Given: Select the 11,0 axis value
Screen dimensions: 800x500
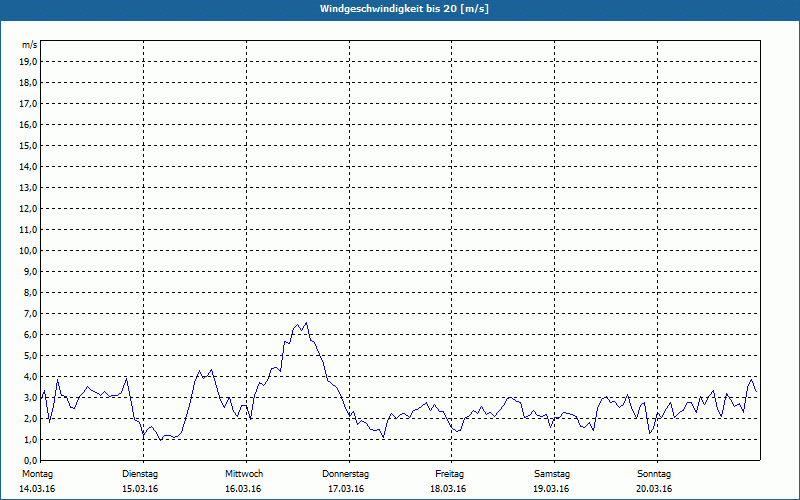Looking at the screenshot, I should pyautogui.click(x=28, y=230).
